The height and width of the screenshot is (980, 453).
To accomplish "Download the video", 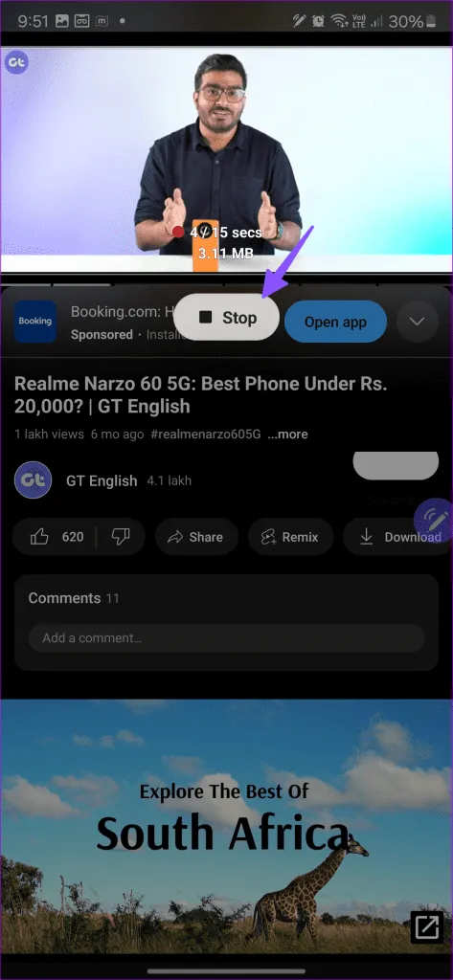I will tap(398, 537).
